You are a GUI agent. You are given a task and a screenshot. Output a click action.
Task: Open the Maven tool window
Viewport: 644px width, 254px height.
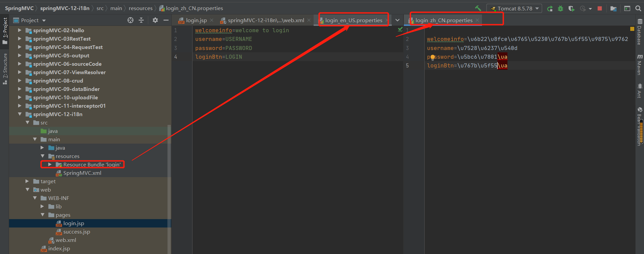click(x=640, y=64)
